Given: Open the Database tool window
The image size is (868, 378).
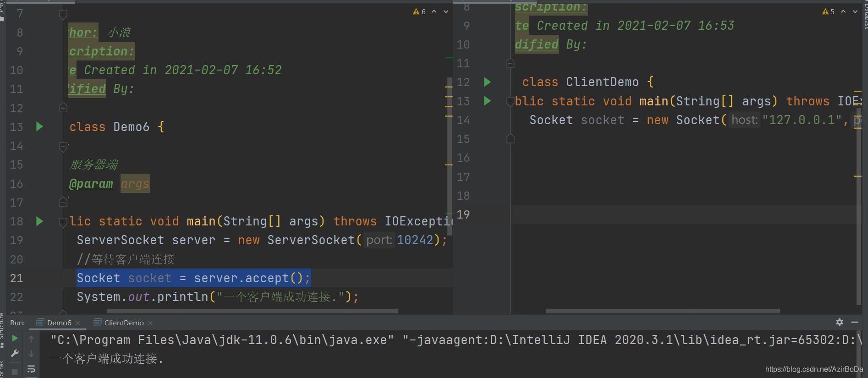Looking at the screenshot, I should [x=866, y=16].
